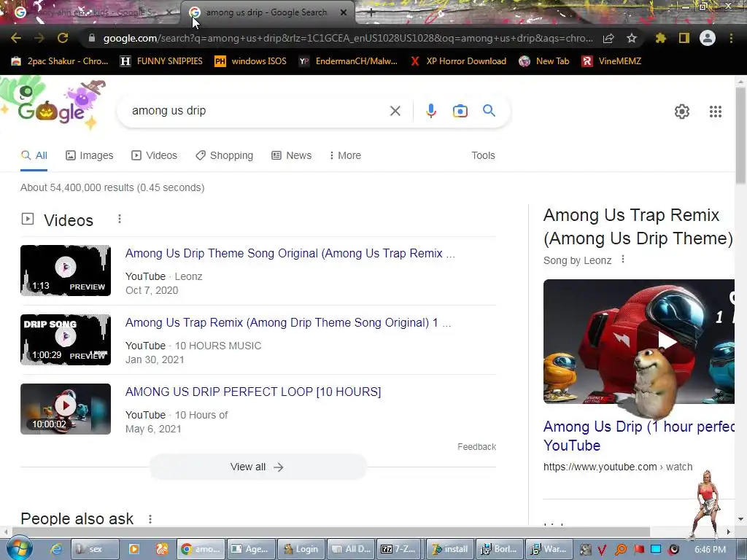747x560 pixels.
Task: Open the install taskbar window
Action: (450, 549)
